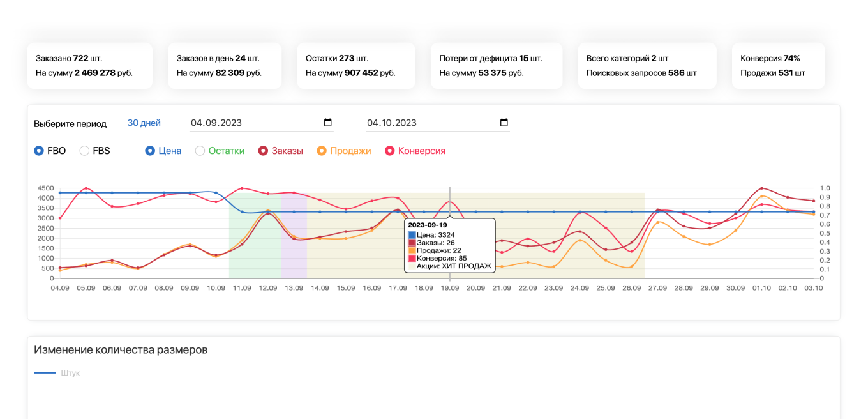Toggle the Продажи series visibility
This screenshot has height=419, width=868.
pos(322,151)
